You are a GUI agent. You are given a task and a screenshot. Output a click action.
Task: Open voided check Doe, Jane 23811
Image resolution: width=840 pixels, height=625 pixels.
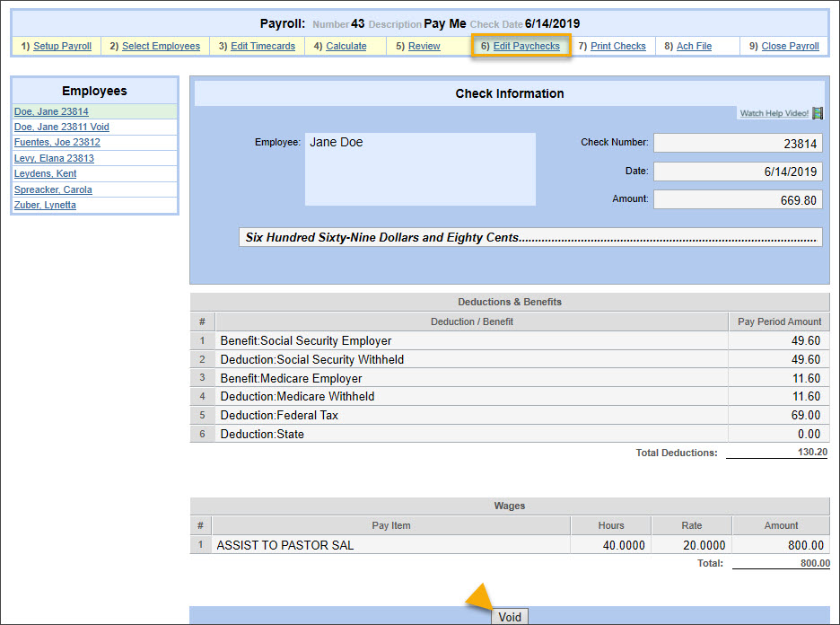pos(60,127)
